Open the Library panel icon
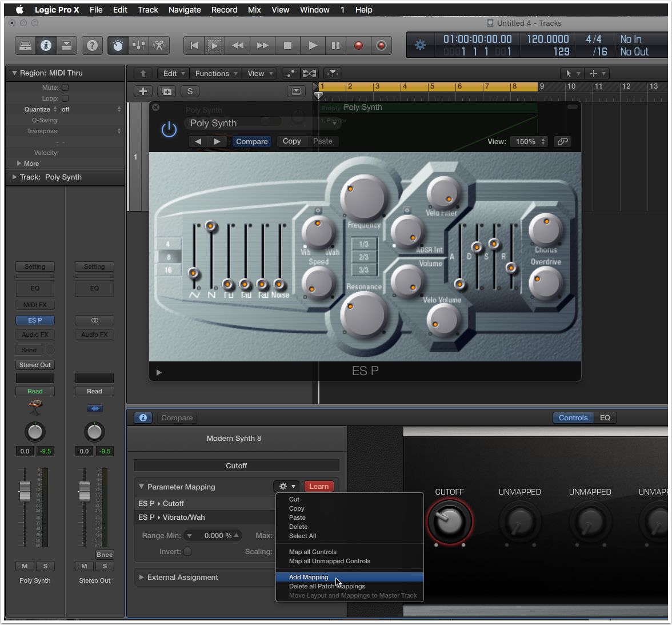Viewport: 672px width, 625px height. tap(25, 46)
